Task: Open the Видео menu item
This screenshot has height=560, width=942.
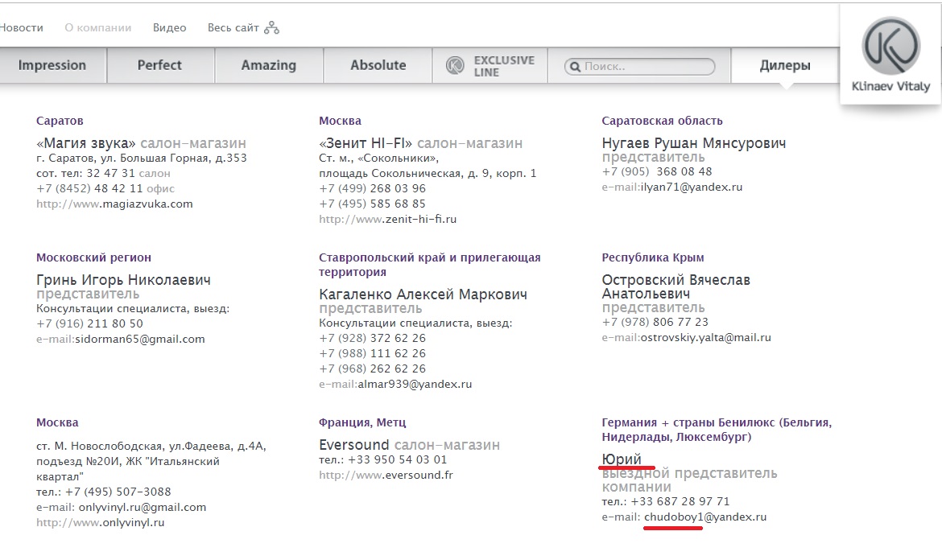Action: (169, 28)
